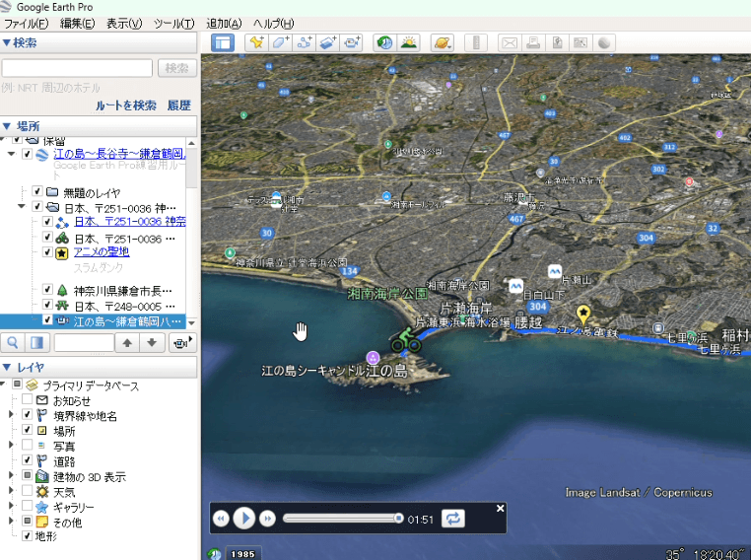Uncheck the 道路 layer checkbox
751x560 pixels.
tap(28, 460)
